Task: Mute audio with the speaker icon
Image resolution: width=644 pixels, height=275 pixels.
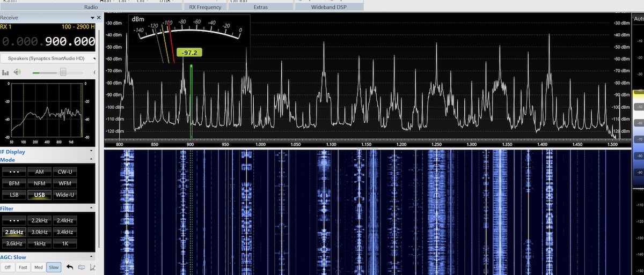Action: 17,72
